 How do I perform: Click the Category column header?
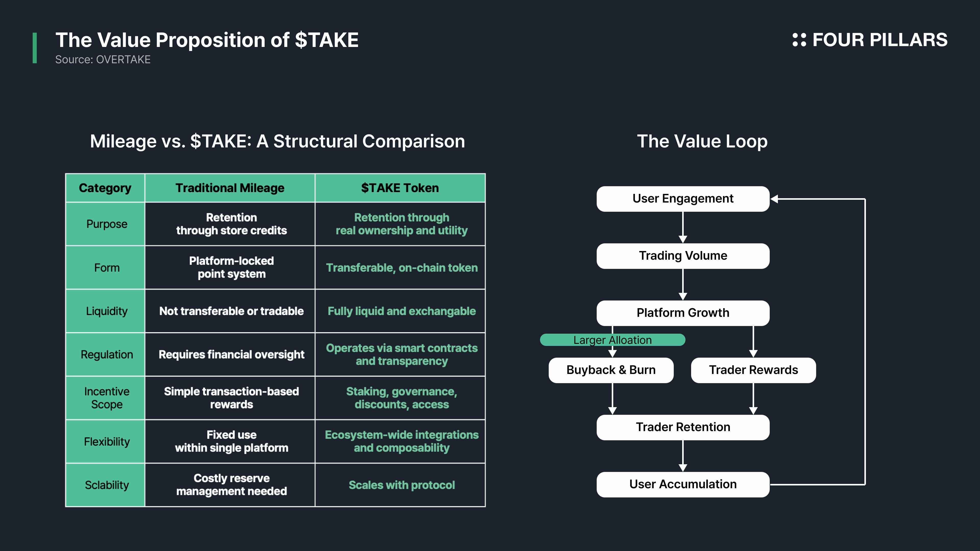click(x=105, y=188)
